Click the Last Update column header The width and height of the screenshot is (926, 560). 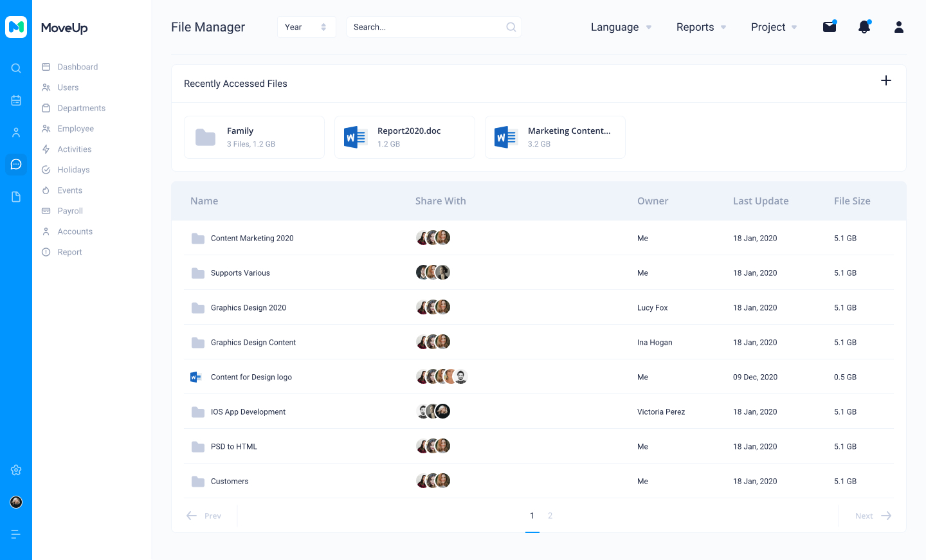coord(761,201)
